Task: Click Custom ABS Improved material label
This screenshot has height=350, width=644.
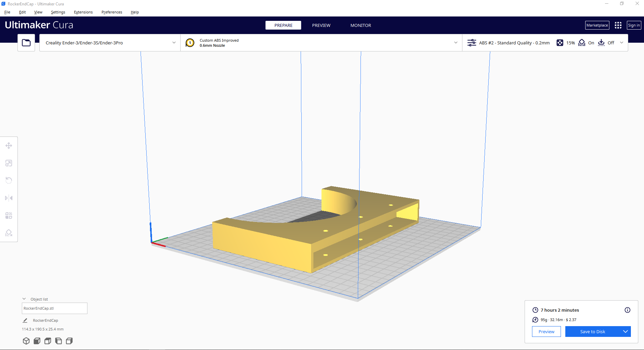Action: pos(219,40)
